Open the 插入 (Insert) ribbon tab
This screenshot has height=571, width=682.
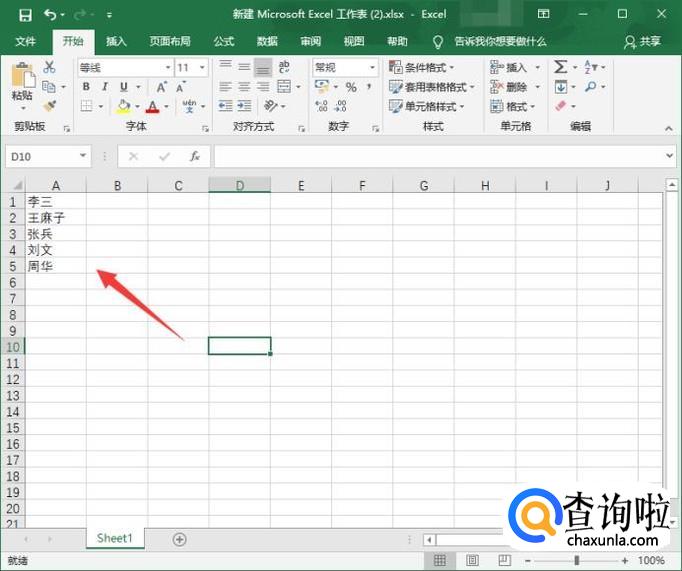coord(117,41)
